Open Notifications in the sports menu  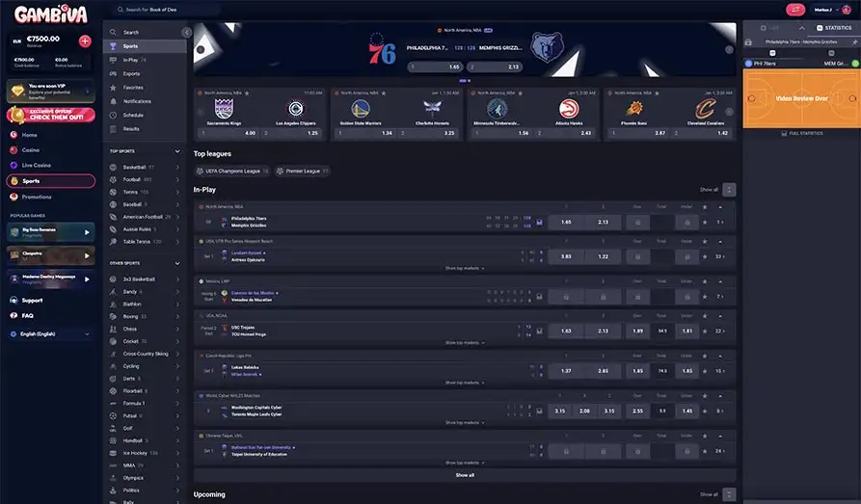[x=145, y=101]
